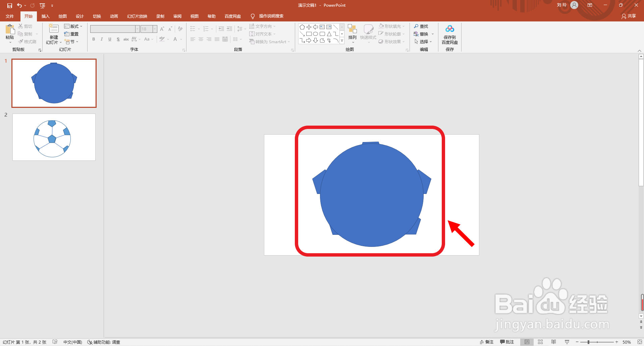This screenshot has height=346, width=644.
Task: Toggle Strikethrough formatting
Action: pyautogui.click(x=126, y=39)
